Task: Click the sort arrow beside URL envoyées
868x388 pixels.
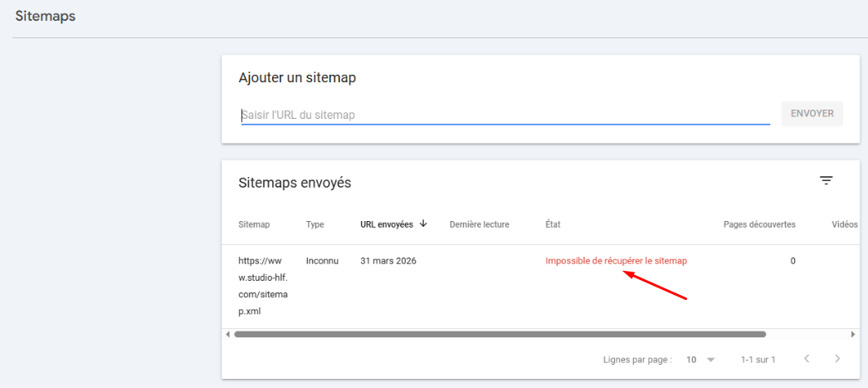Action: tap(423, 223)
